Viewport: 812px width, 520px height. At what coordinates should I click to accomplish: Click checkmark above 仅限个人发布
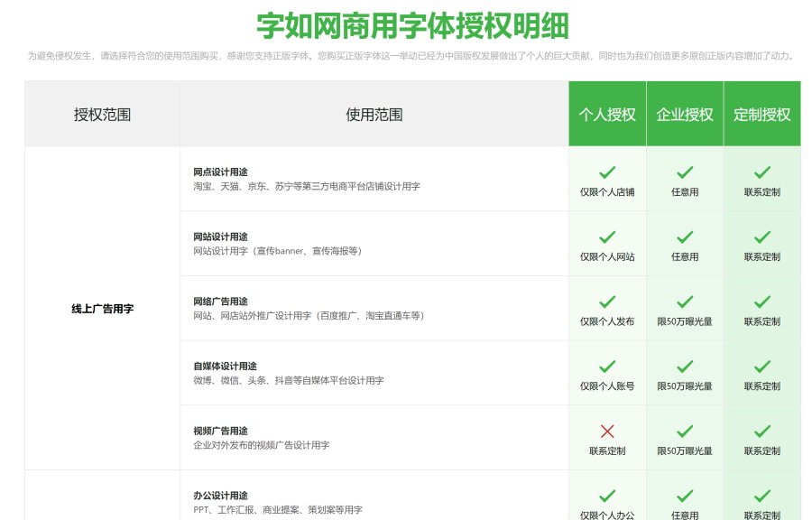point(607,302)
